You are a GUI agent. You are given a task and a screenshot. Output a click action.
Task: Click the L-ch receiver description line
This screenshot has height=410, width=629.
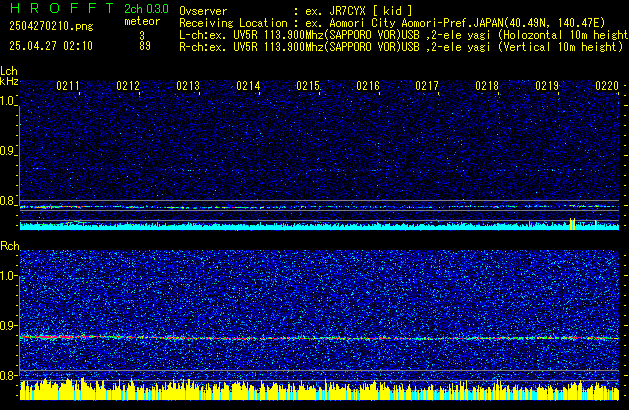point(404,35)
